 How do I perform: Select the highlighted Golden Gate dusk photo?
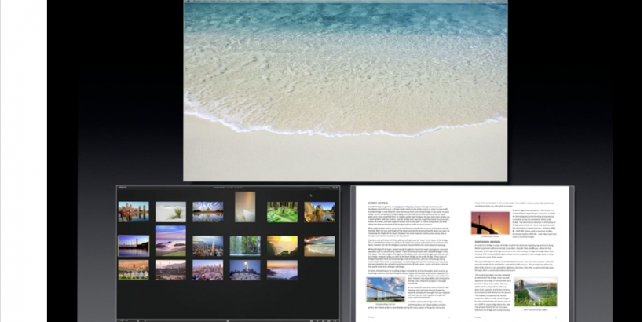pos(134,246)
